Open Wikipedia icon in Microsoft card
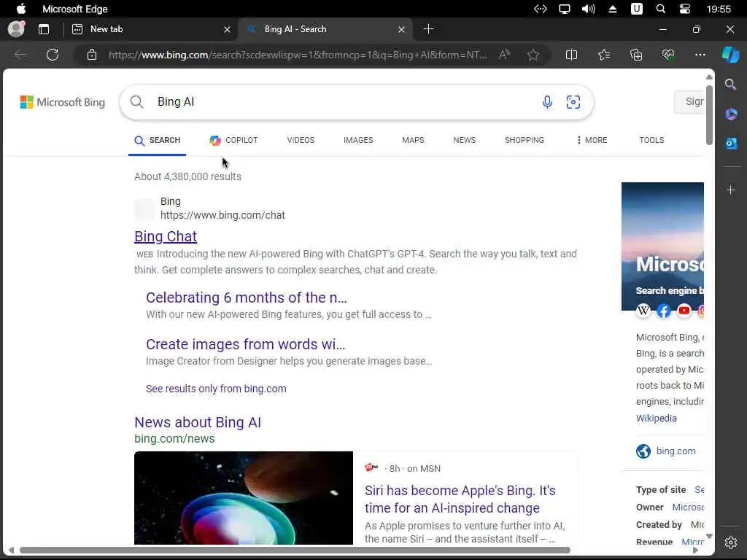Image resolution: width=747 pixels, height=560 pixels. pos(643,311)
